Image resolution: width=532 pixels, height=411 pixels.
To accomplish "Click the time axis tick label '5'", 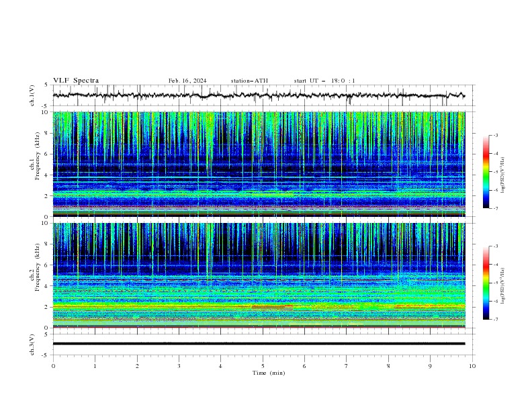I will pyautogui.click(x=263, y=366).
